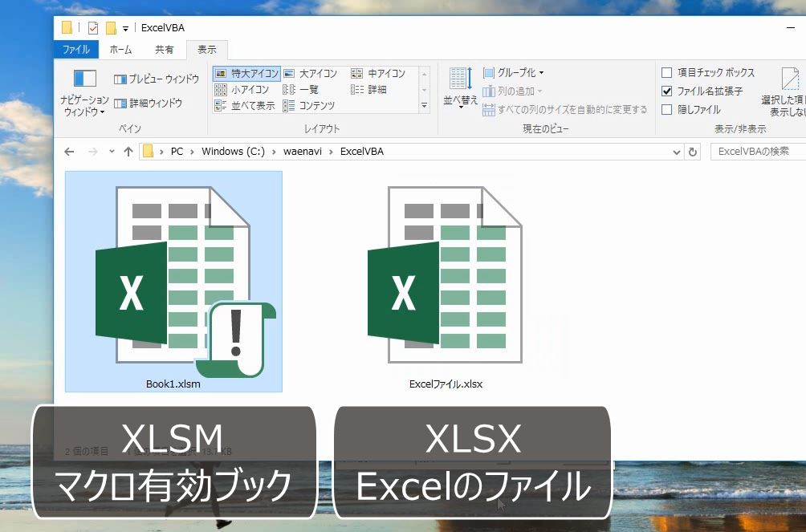This screenshot has height=532, width=806.
Task: Go up one folder level
Action: 128,152
